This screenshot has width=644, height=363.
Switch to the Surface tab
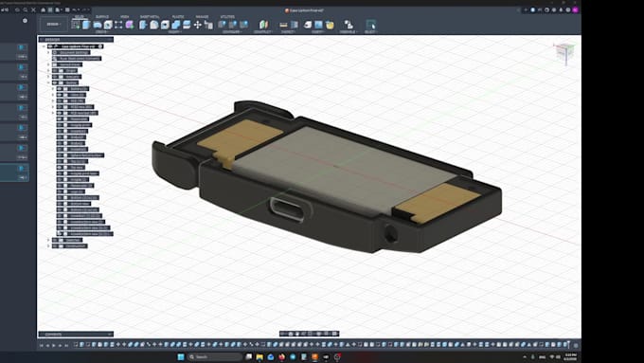[x=102, y=17]
